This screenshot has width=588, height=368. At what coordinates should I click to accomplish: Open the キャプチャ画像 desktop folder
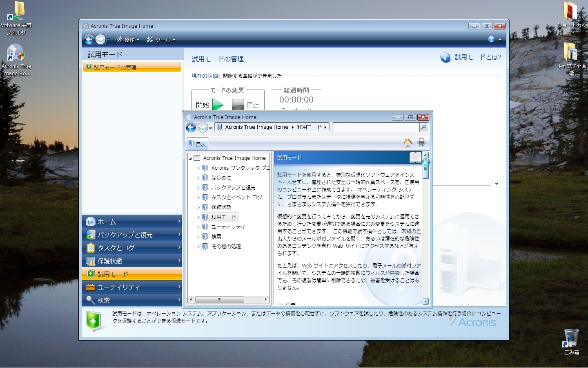[571, 59]
